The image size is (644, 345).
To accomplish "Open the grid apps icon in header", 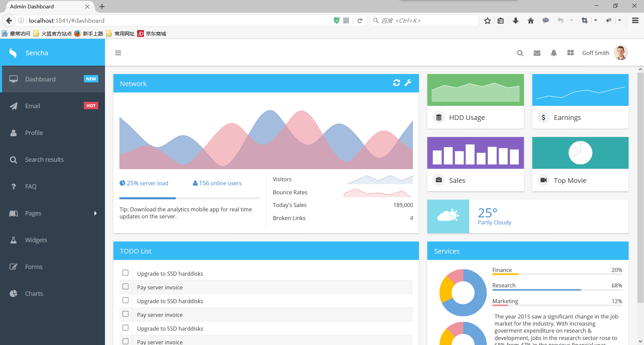I will click(571, 53).
